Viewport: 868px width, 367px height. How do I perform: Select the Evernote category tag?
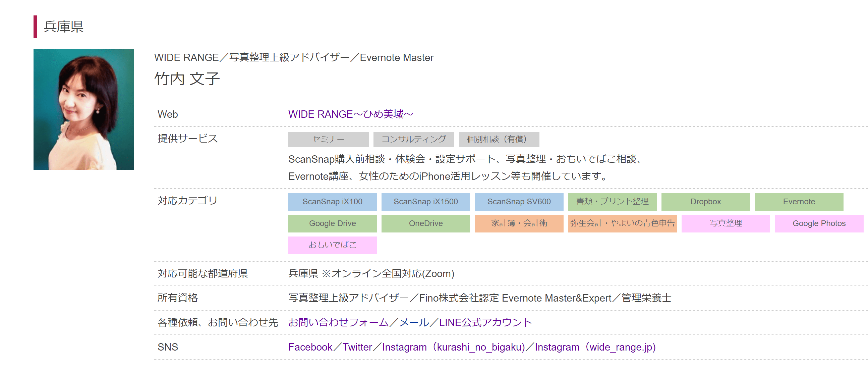pyautogui.click(x=799, y=202)
